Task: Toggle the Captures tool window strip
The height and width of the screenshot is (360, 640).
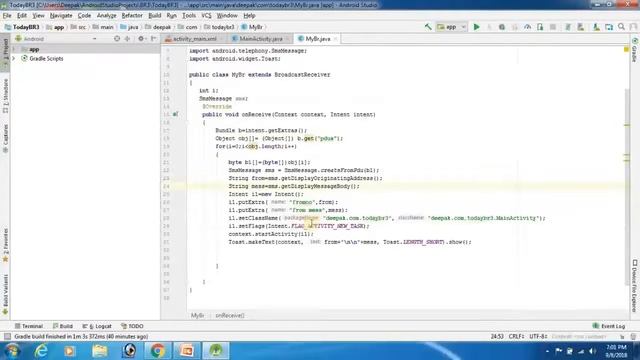Action: (x=5, y=139)
